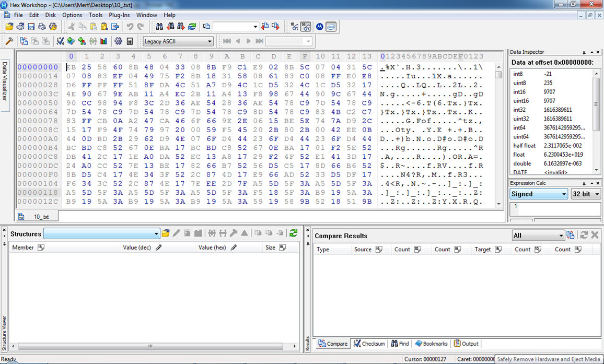The height and width of the screenshot is (364, 604).
Task: Click the Character Distribution bar chart icon
Action: coord(103,41)
